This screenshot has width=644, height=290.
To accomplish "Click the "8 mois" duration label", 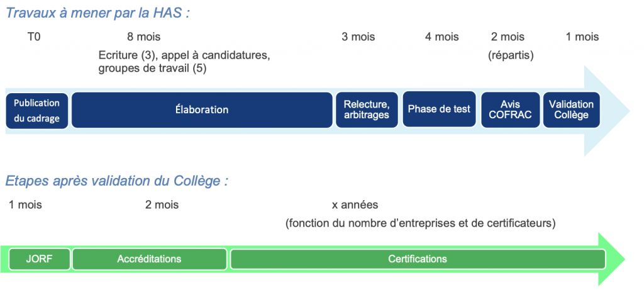I will pos(143,37).
